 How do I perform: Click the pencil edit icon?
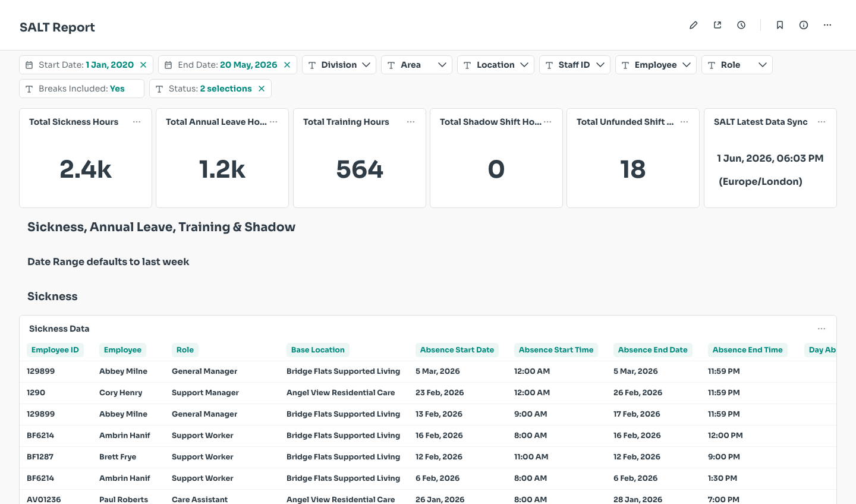pos(694,25)
